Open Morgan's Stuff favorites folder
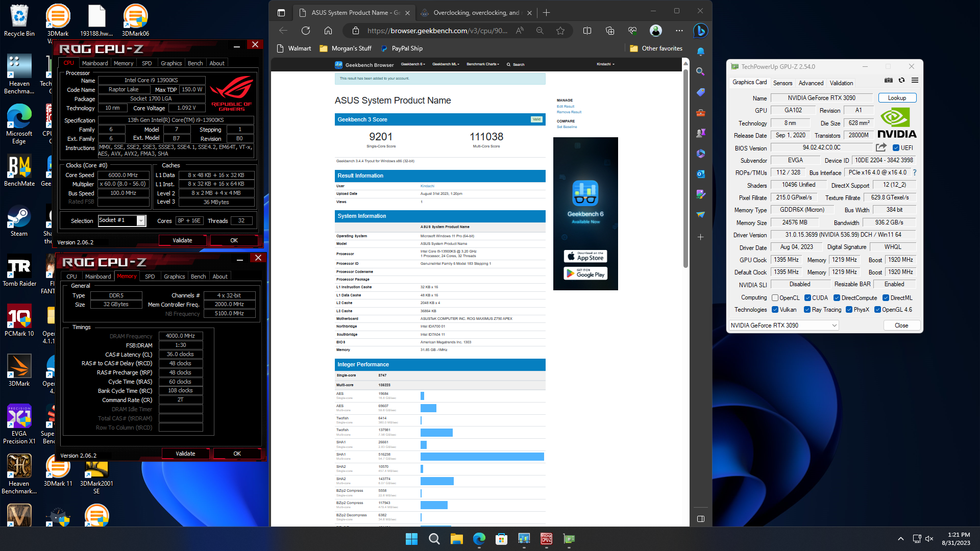This screenshot has width=980, height=551. [345, 48]
